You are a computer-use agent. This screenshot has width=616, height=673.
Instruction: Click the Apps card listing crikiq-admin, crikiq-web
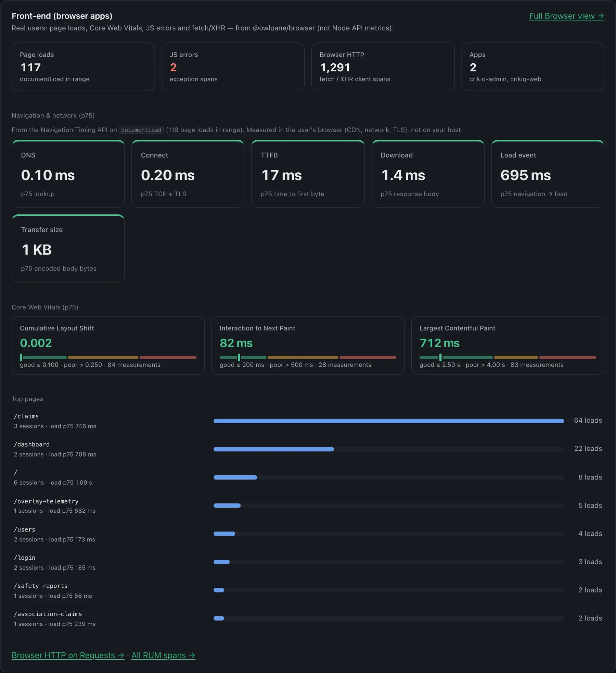[x=532, y=67]
